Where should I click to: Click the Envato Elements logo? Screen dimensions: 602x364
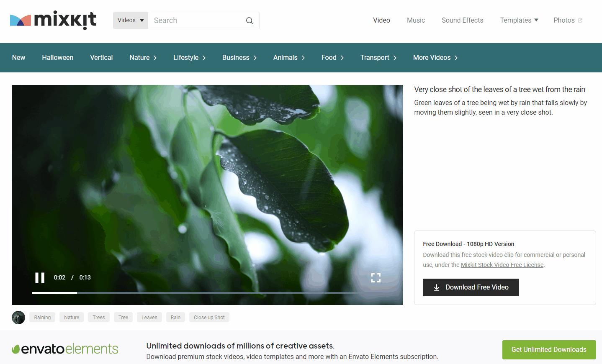[x=65, y=349]
